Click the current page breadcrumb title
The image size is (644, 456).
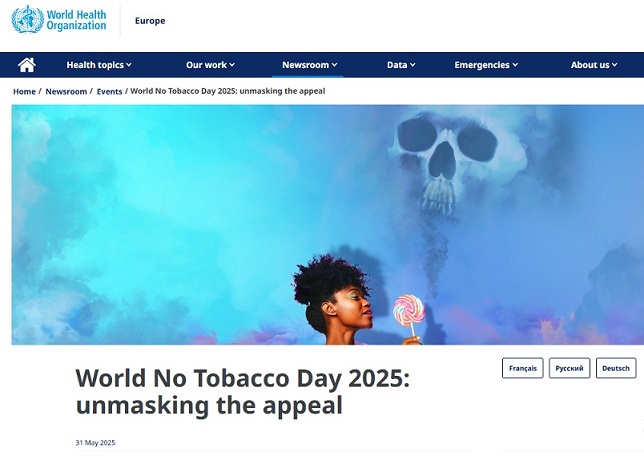[x=227, y=91]
